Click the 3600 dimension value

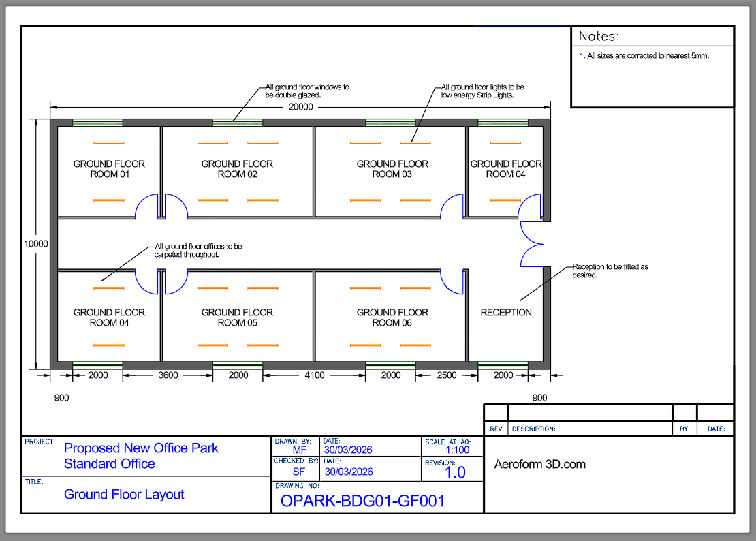point(168,375)
